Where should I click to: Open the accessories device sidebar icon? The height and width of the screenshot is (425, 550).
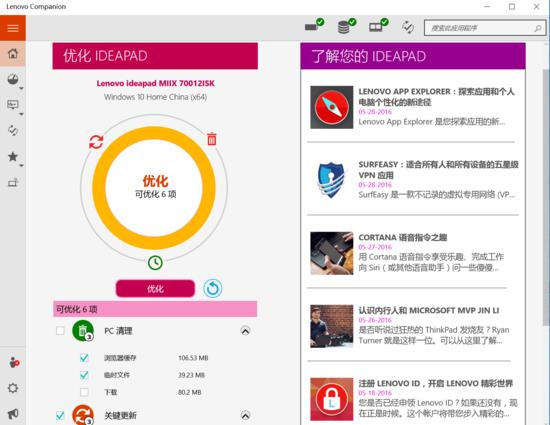13,182
